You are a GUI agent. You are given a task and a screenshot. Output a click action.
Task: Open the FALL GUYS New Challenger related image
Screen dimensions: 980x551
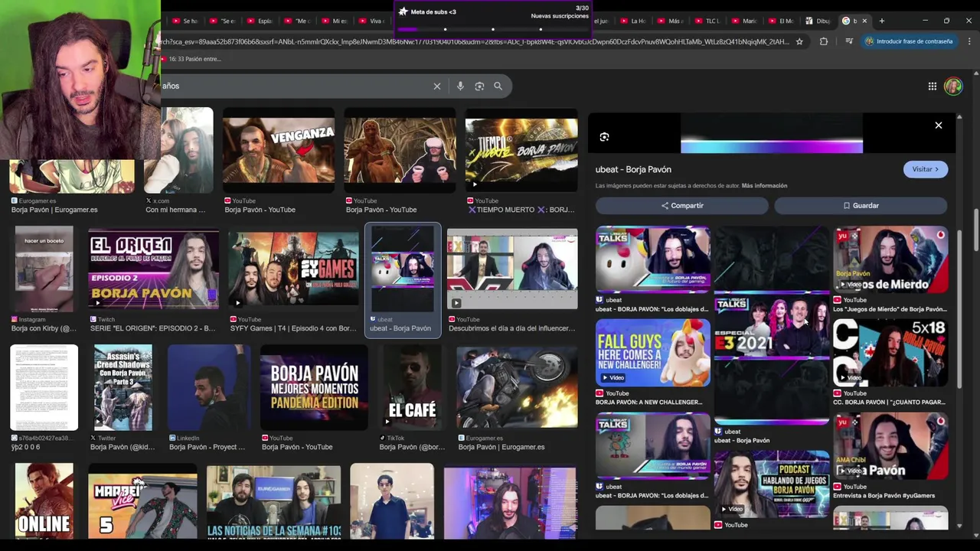click(653, 353)
